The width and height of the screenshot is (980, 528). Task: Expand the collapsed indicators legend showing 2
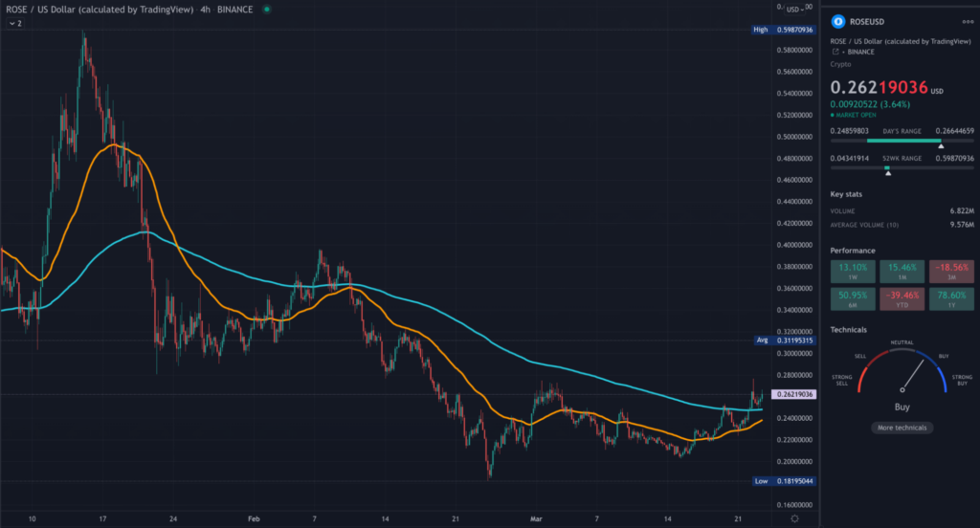point(15,22)
